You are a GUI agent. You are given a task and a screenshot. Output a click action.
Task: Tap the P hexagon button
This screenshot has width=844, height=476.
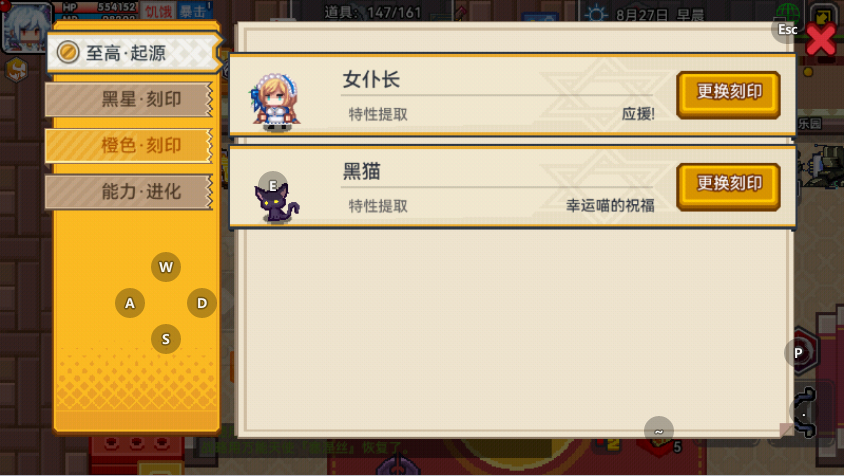[x=799, y=353]
